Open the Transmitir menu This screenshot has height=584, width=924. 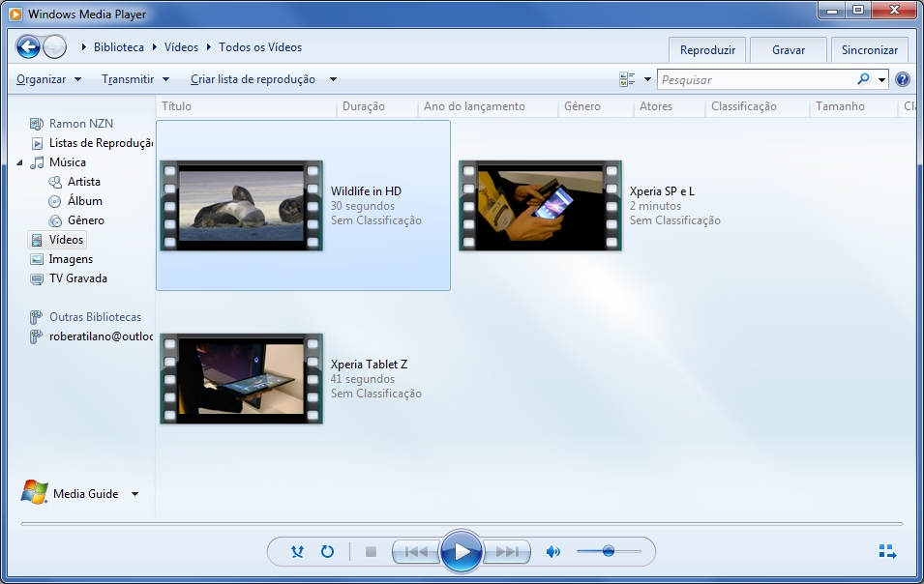pos(134,79)
